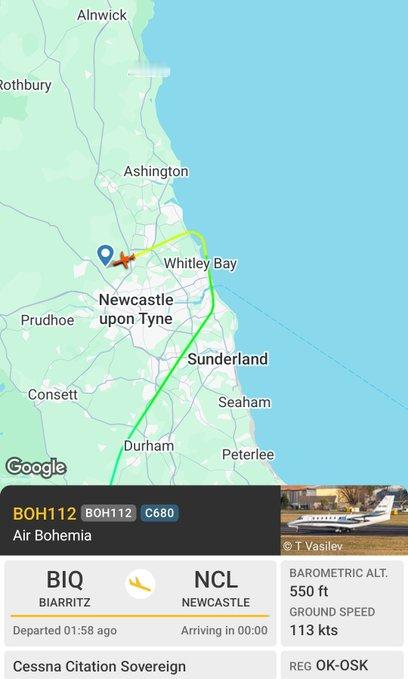
Task: Select the C680 aircraft type badge
Action: (159, 513)
